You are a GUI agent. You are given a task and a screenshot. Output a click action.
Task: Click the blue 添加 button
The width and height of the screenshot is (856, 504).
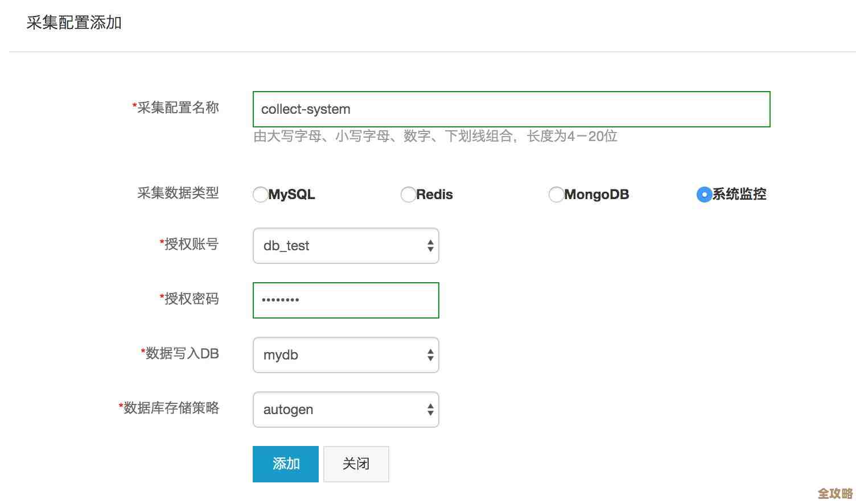tap(285, 464)
